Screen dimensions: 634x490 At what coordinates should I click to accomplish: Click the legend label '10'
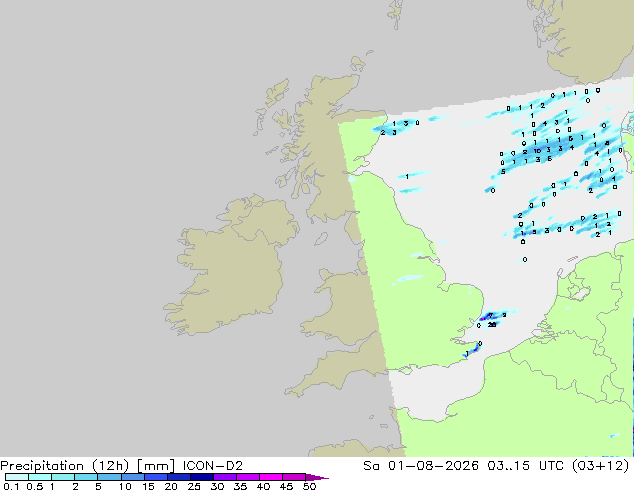(125, 486)
